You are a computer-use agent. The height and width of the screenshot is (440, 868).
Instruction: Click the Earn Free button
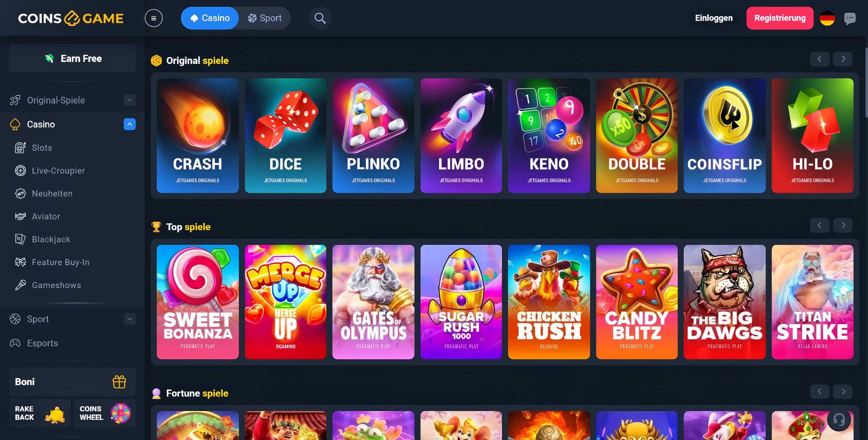pyautogui.click(x=72, y=59)
